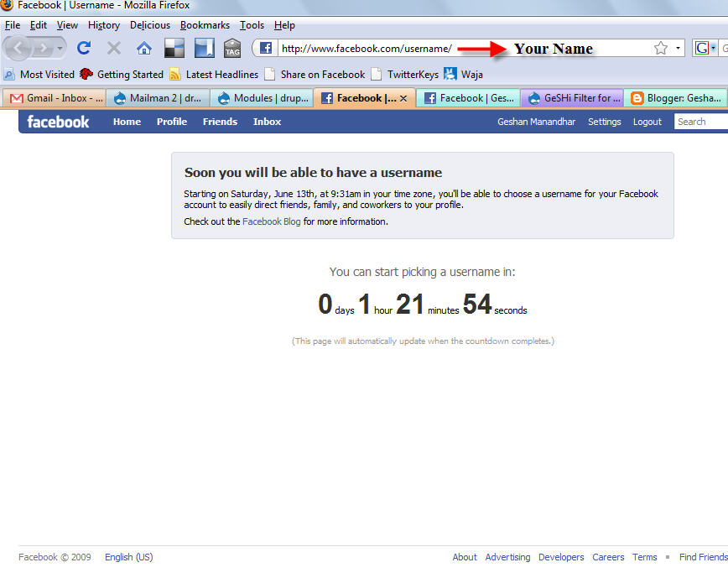Open the address bar history dropdown
Viewport: 728px width, 578px height.
point(678,48)
